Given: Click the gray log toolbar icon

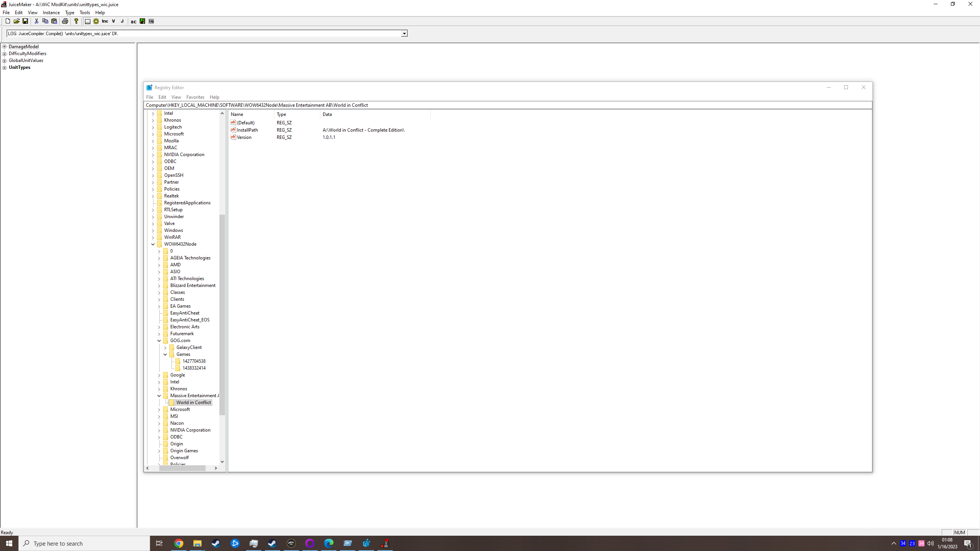Looking at the screenshot, I should click(x=151, y=21).
